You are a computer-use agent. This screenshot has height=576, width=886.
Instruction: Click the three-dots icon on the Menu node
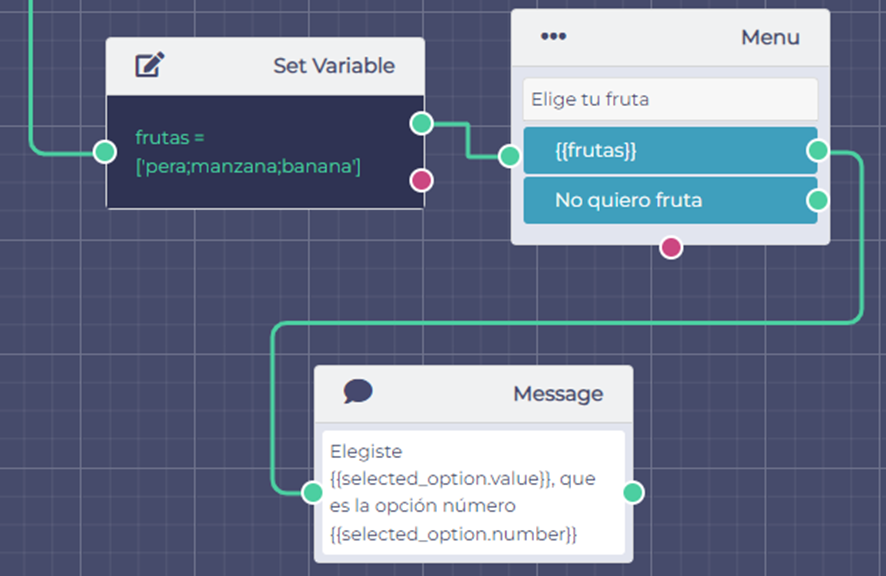pyautogui.click(x=553, y=37)
